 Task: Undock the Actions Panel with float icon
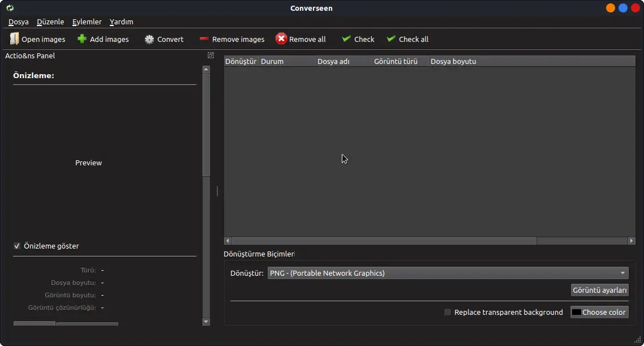[211, 55]
